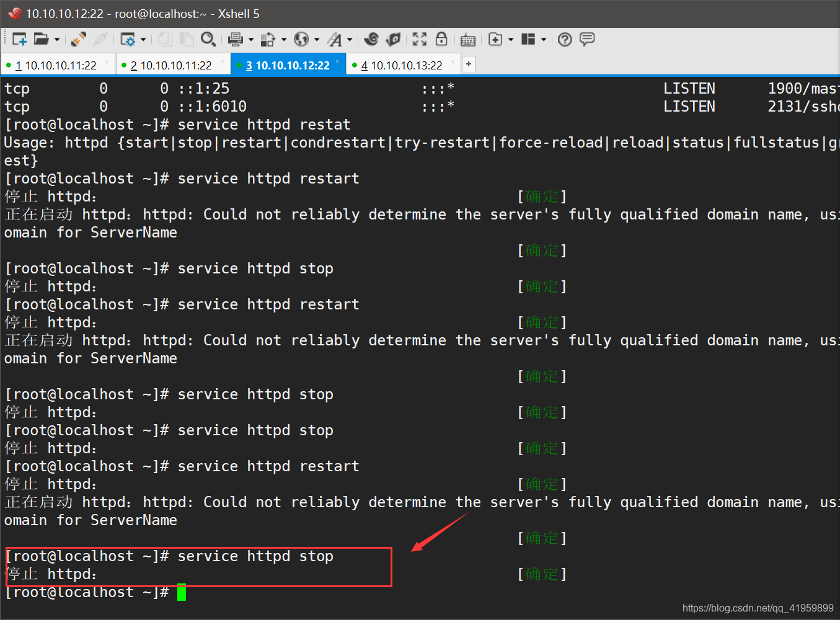Screen dimensions: 840x620
Task: Click 'LISTEN' in the ::1:6010 row
Action: [x=689, y=107]
